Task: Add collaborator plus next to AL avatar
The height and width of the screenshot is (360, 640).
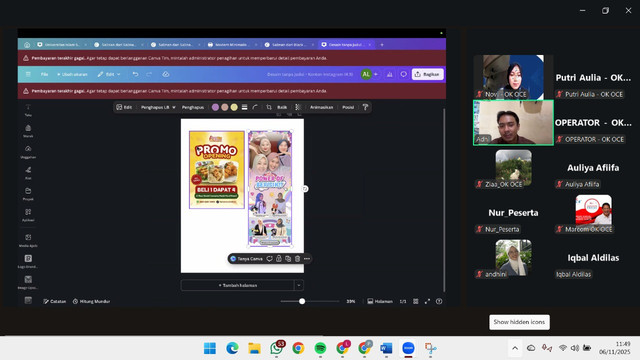Action: (x=376, y=74)
